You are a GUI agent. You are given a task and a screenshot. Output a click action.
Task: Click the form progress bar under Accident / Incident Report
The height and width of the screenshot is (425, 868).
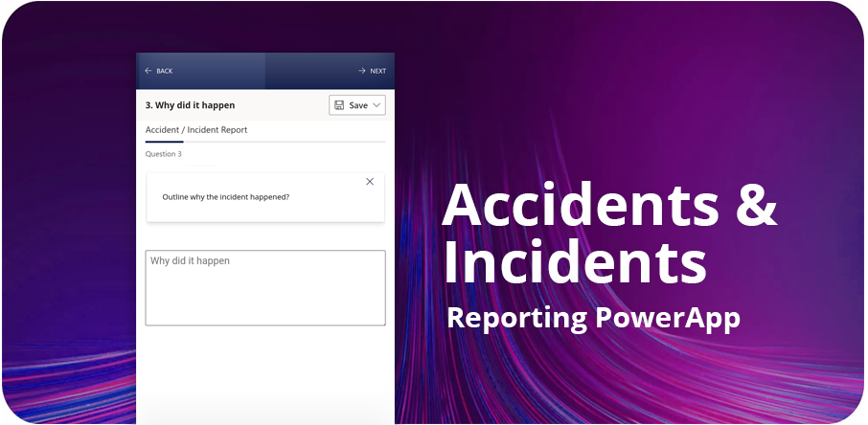tap(265, 143)
